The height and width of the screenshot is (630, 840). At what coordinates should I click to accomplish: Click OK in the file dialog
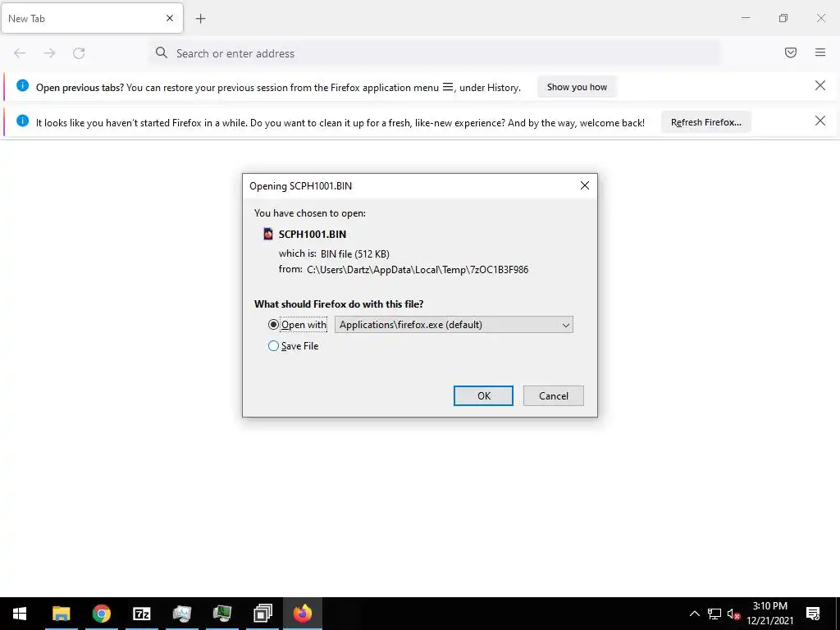click(x=483, y=396)
